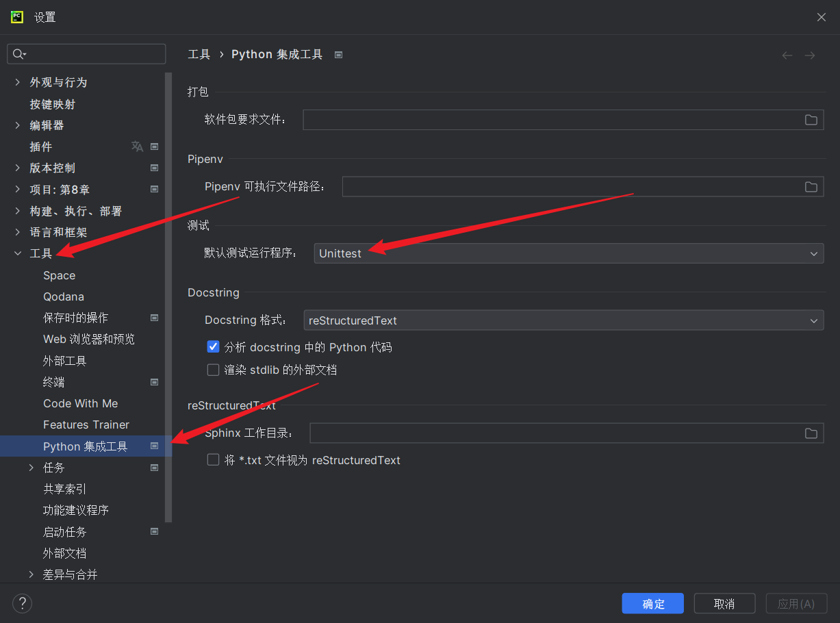The image size is (840, 623).
Task: Open 按键映射 settings page
Action: pos(53,104)
